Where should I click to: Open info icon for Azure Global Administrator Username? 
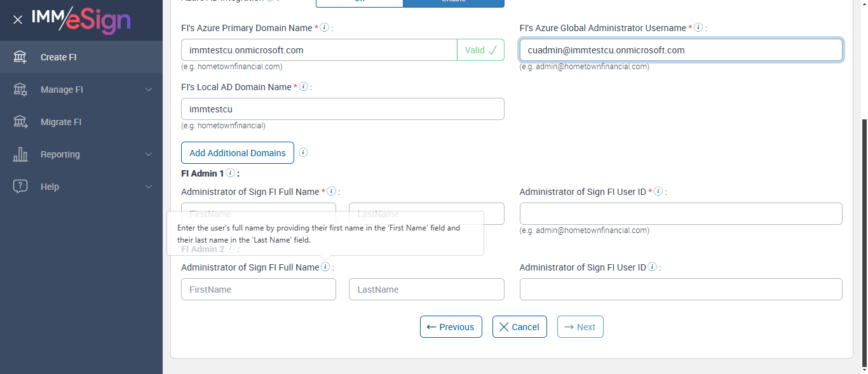point(698,28)
